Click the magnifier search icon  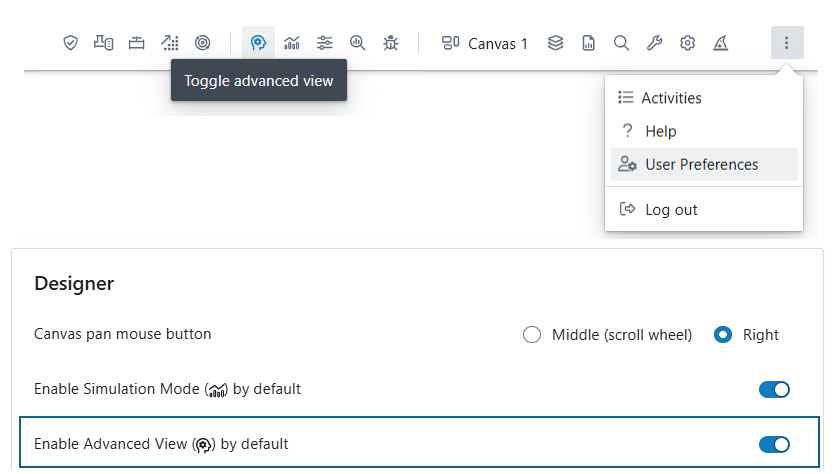click(621, 43)
